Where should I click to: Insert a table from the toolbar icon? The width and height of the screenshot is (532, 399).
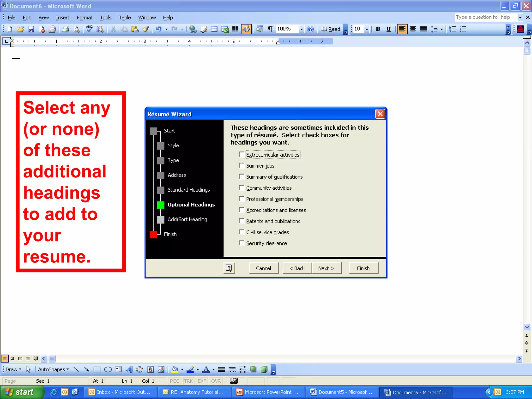coord(214,29)
